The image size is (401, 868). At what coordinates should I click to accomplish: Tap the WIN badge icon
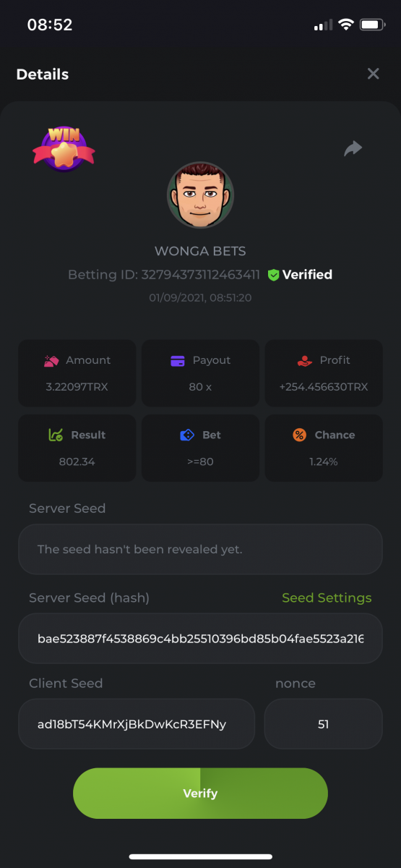point(64,148)
